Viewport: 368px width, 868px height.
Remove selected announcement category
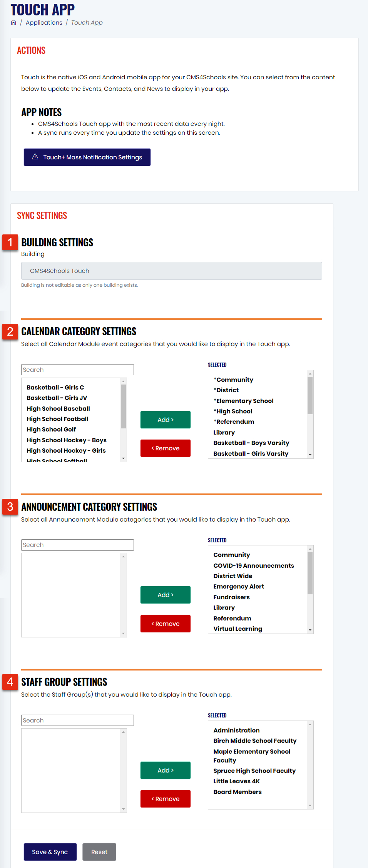(x=166, y=624)
